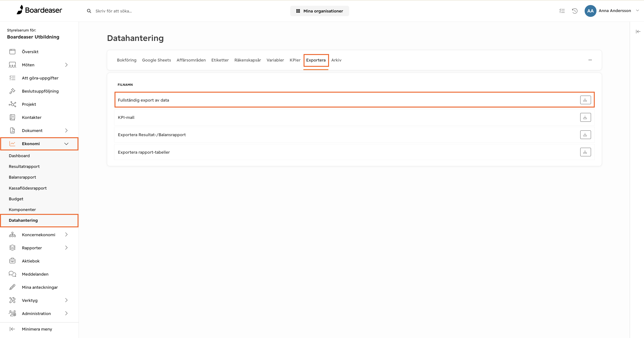Viewport: 644px width, 338px height.
Task: Collapse the Ekonomi submenu chevron
Action: [x=66, y=144]
